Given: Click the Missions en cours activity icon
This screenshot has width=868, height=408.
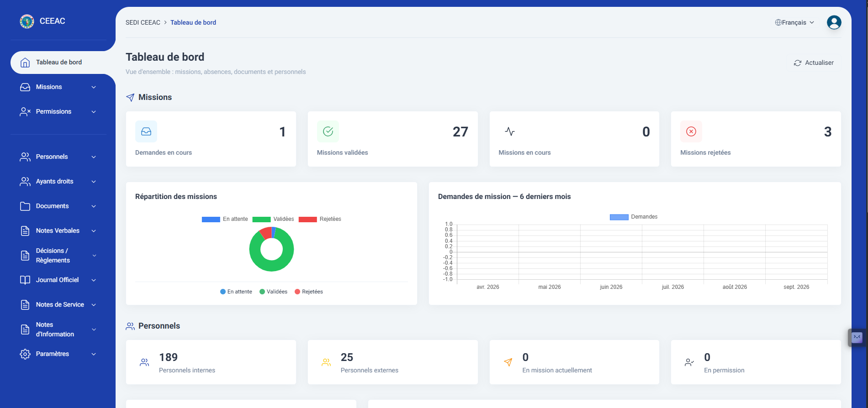Looking at the screenshot, I should click(x=510, y=131).
